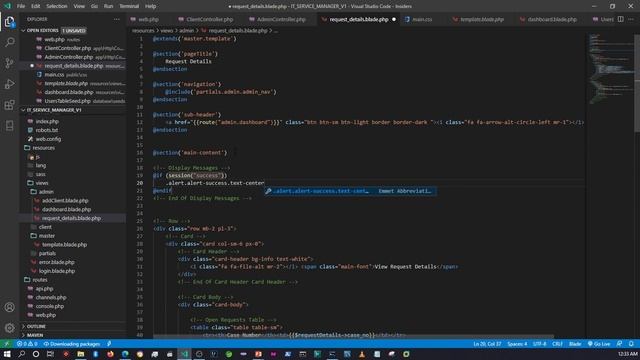Change end of line sequence CRLF
640x360 pixels.
[x=557, y=344]
